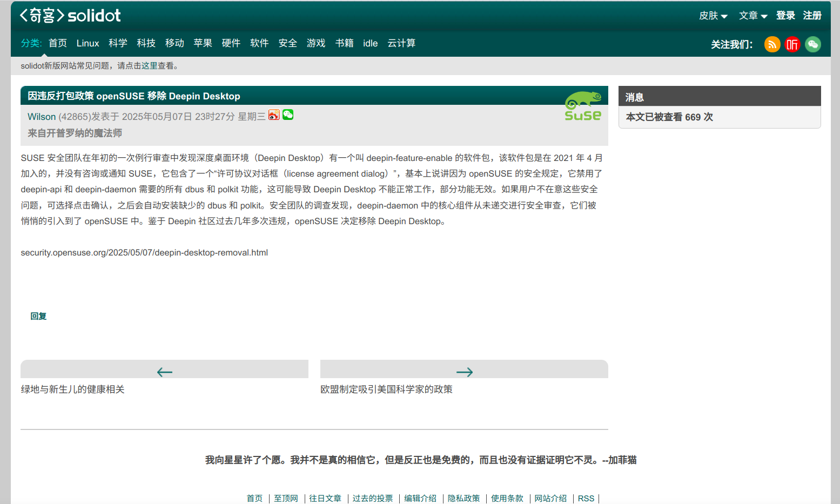The height and width of the screenshot is (504, 840).
Task: Open the 注册 register link
Action: coord(812,16)
